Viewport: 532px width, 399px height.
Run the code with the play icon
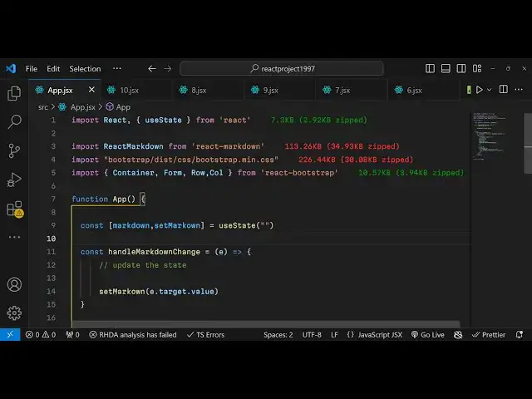coord(479,90)
